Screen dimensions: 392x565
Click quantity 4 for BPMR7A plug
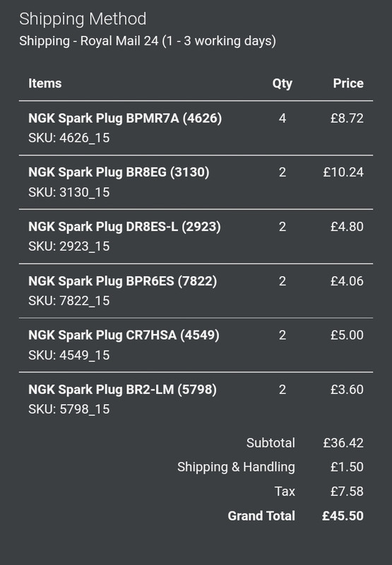point(283,118)
